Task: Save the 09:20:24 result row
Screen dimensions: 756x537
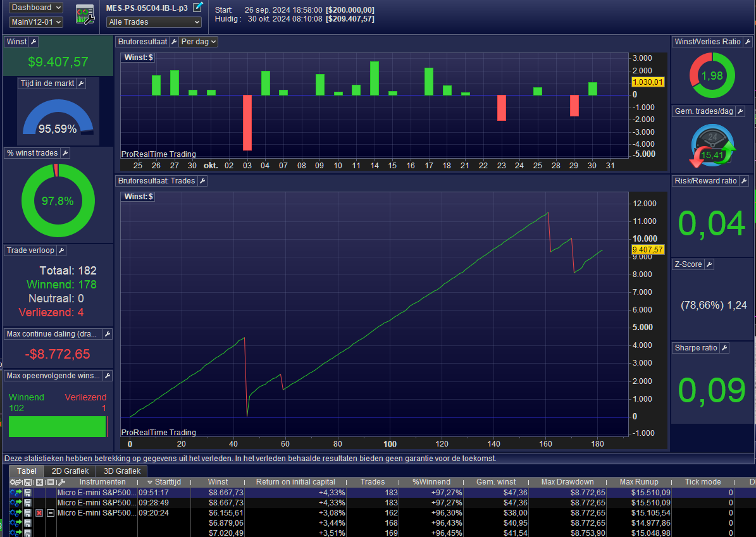Action: 28,513
